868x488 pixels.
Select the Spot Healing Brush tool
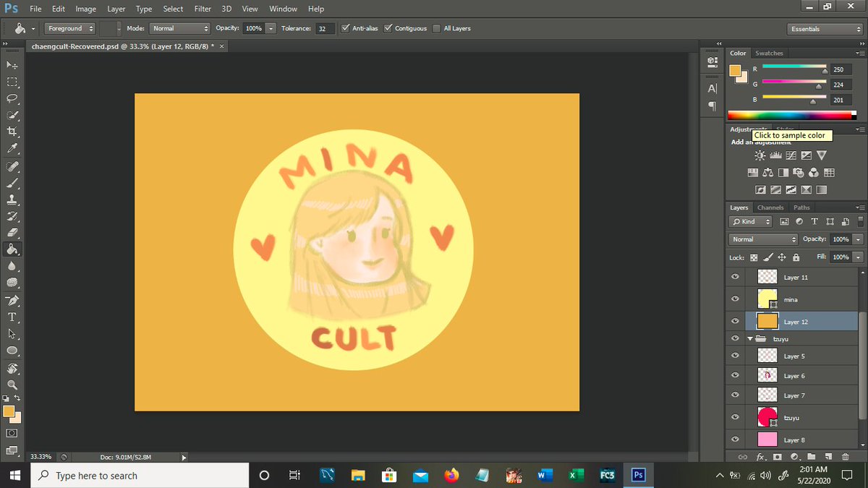click(x=12, y=166)
